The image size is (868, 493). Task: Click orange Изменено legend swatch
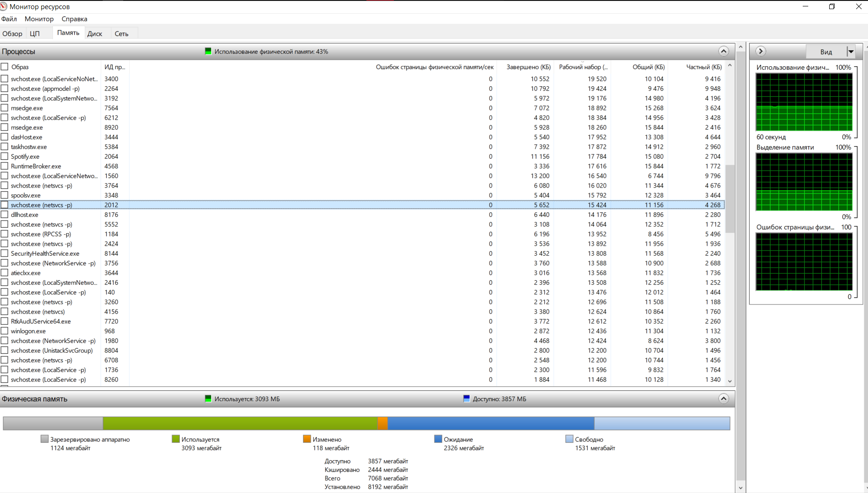[307, 439]
